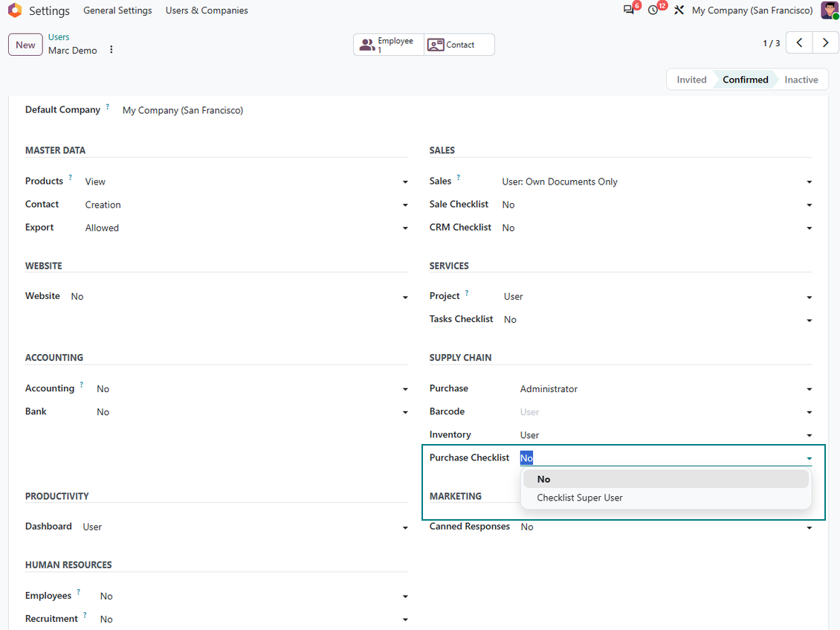This screenshot has height=630, width=840.
Task: Show help tooltip for Sales field
Action: tap(459, 178)
